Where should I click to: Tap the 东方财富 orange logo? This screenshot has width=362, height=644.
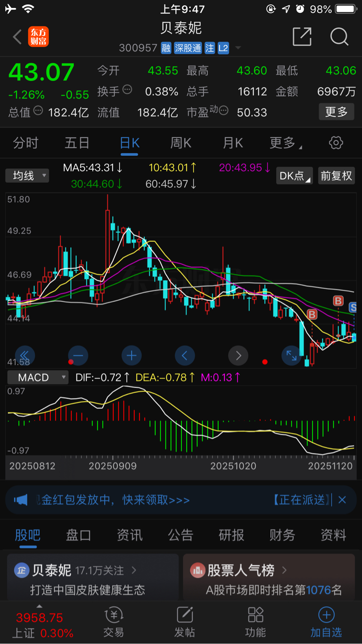point(39,37)
